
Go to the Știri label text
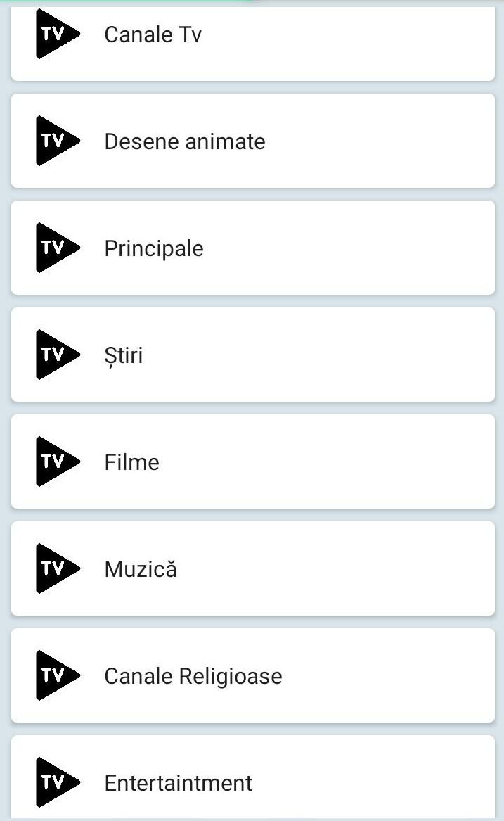pyautogui.click(x=123, y=355)
